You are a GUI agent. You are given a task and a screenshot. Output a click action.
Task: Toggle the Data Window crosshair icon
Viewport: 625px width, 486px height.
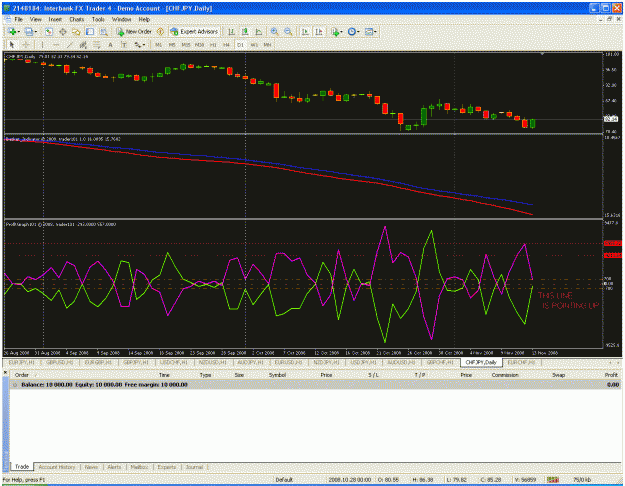coord(63,31)
